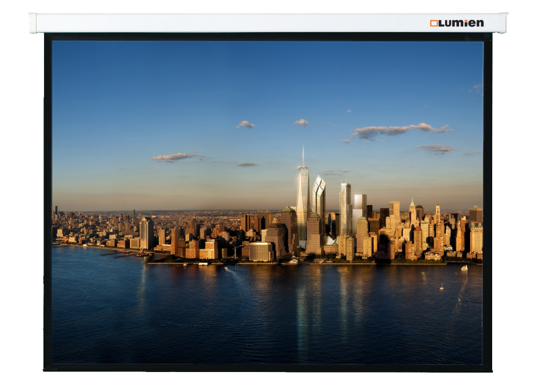Click the long cloud on the left side
The width and height of the screenshot is (538, 392).
coord(174,156)
